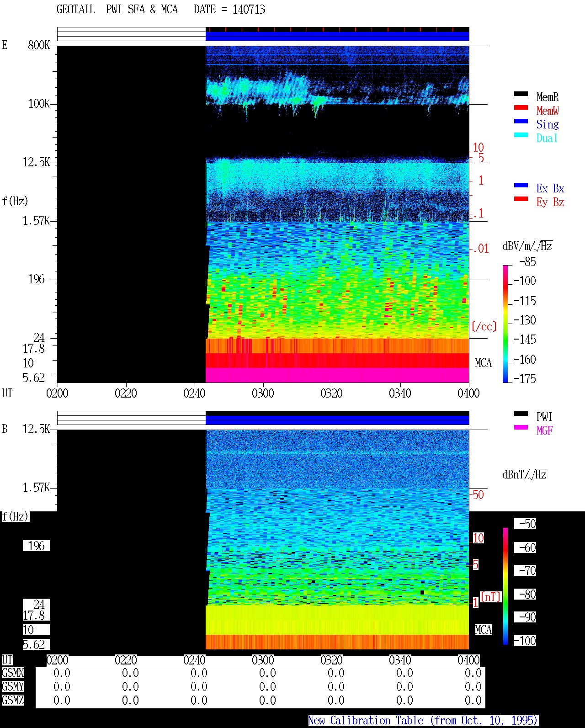Click the E panel label at top left
Image resolution: width=585 pixels, height=728 pixels.
(x=5, y=45)
